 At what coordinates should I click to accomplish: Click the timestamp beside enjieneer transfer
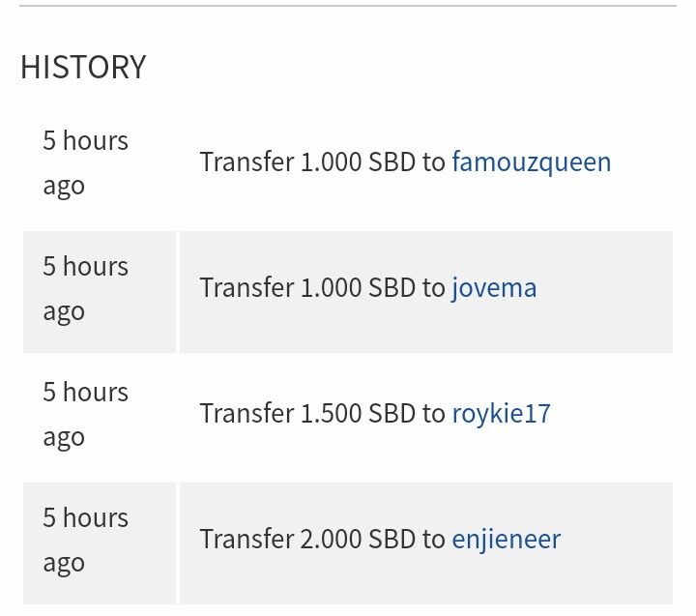point(86,540)
